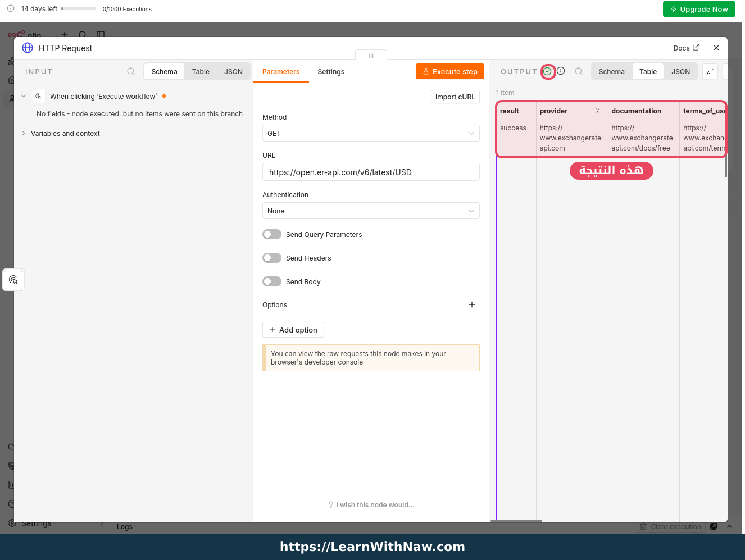Screen dimensions: 745x560
Task: Open Docs external link
Action: pos(687,48)
